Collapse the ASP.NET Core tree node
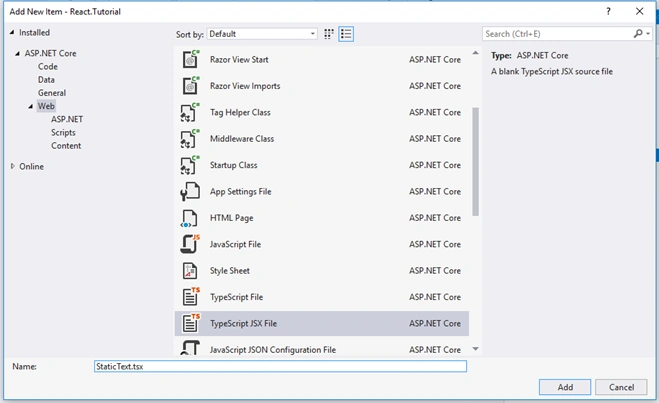Viewport: 659px width, 403px height. [17, 54]
